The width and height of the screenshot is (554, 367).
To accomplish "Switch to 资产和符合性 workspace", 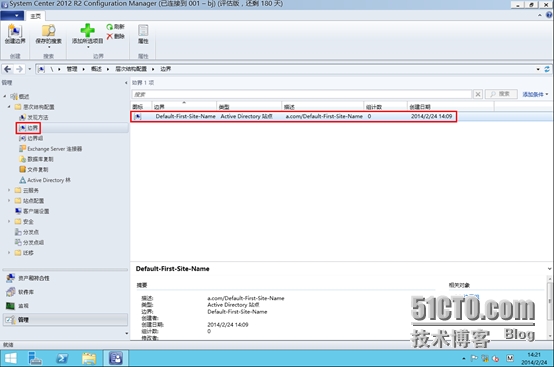I will tap(65, 278).
